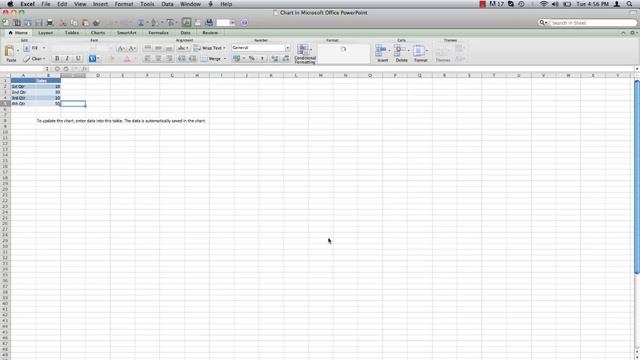This screenshot has width=640, height=360.
Task: Expand the formula bar arrow
Action: click(637, 69)
